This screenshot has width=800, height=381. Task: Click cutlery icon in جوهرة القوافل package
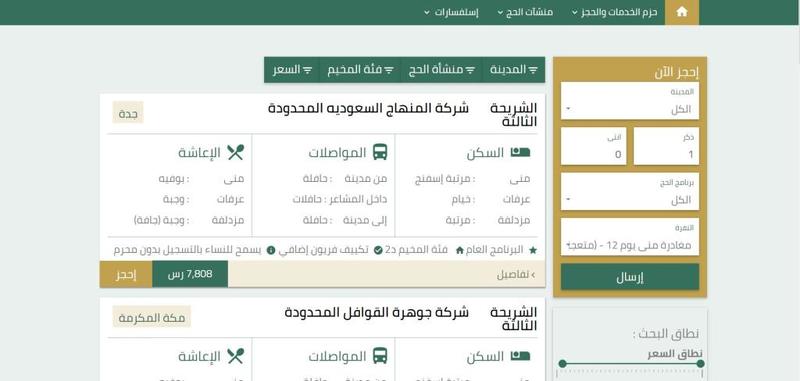[x=235, y=356]
